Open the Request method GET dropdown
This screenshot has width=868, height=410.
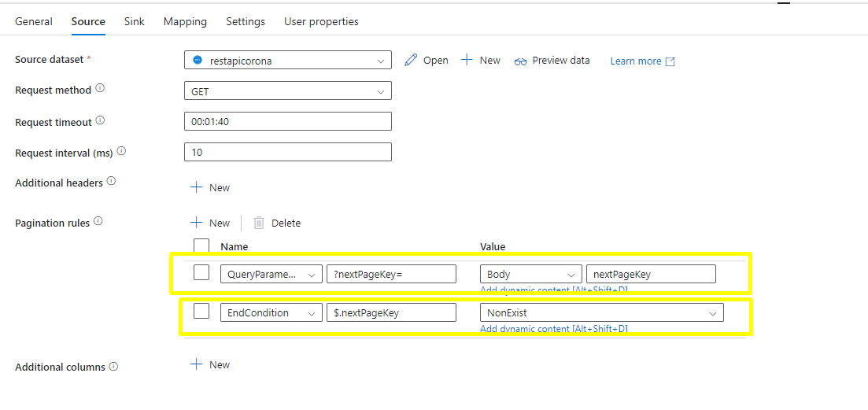tap(288, 91)
